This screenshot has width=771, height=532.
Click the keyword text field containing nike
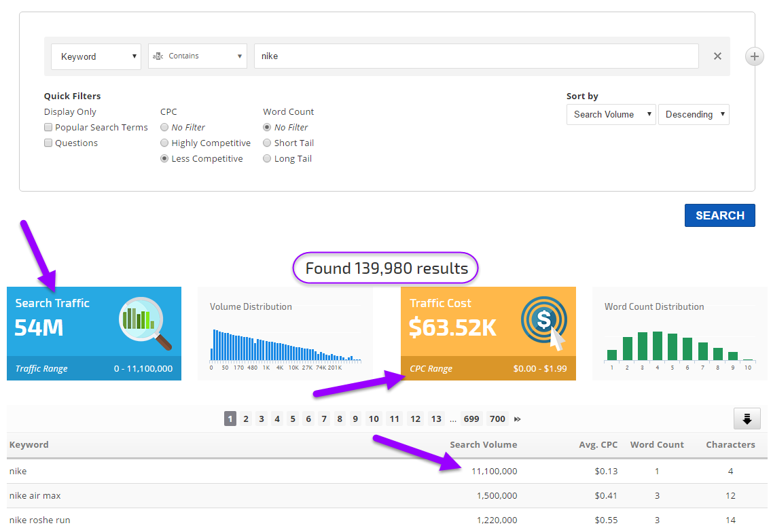pyautogui.click(x=476, y=56)
